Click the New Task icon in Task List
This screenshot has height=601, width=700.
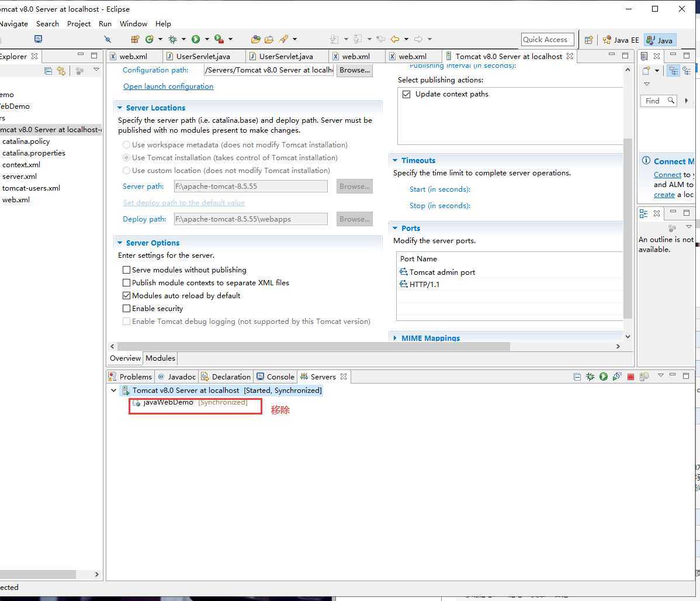pos(646,71)
